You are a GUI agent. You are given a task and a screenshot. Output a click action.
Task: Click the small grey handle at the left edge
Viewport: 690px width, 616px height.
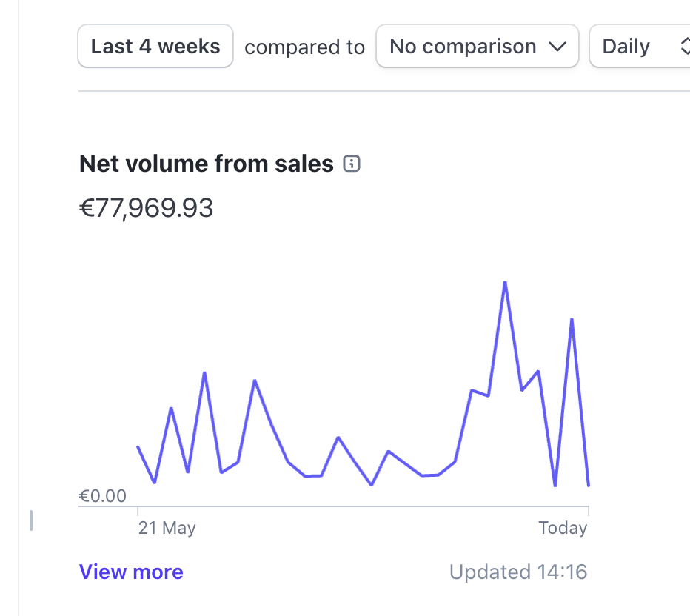point(31,520)
